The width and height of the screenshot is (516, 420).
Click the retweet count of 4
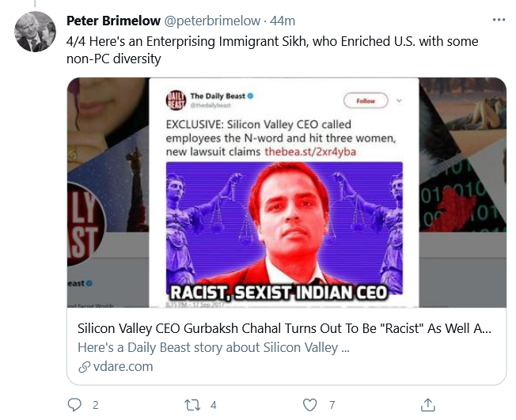213,405
